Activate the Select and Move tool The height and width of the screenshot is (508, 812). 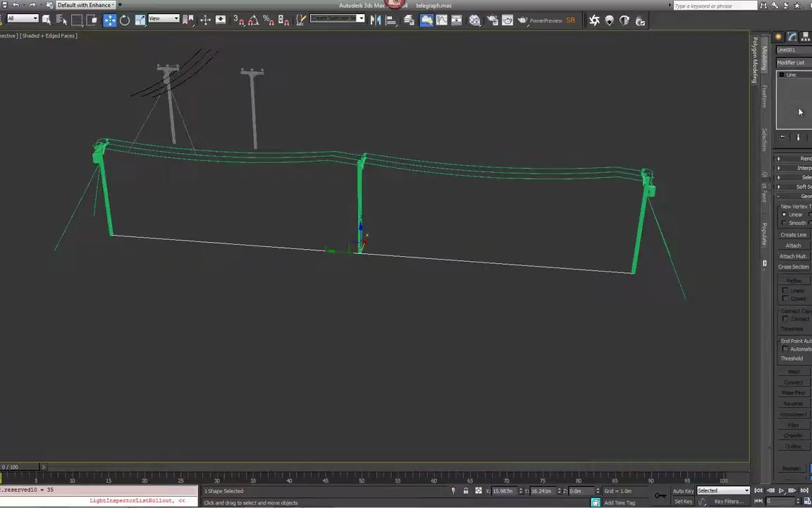110,20
